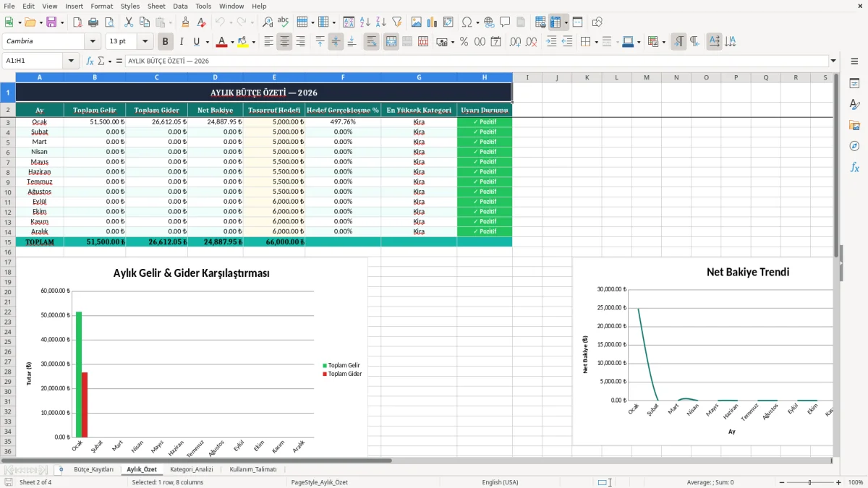
Task: Click the zoom in plus button
Action: click(x=838, y=482)
